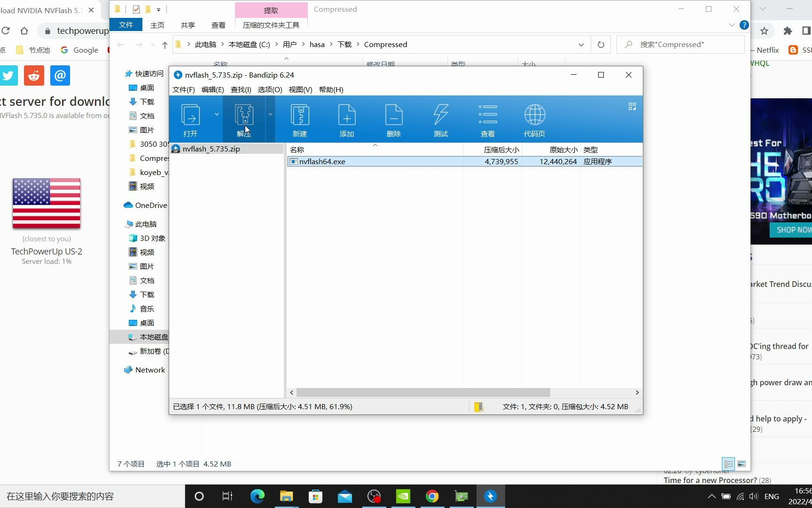This screenshot has width=812, height=508.
Task: Click the toolbar layout grid icon in Bandizip
Action: click(x=632, y=107)
